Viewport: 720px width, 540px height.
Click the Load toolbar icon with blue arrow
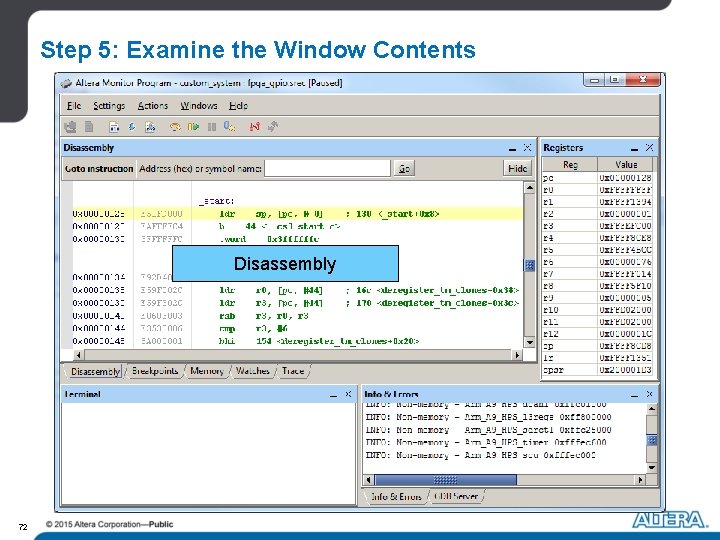tap(132, 127)
